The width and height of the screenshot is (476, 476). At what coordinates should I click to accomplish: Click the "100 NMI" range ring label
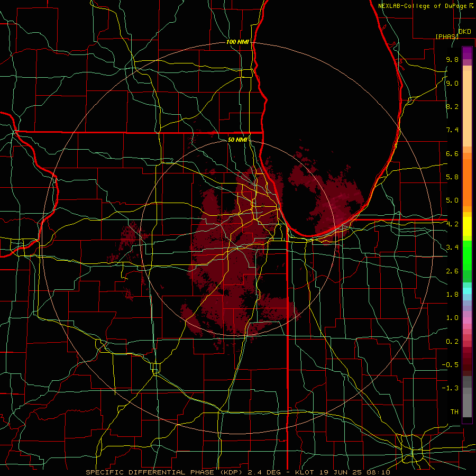coord(237,42)
